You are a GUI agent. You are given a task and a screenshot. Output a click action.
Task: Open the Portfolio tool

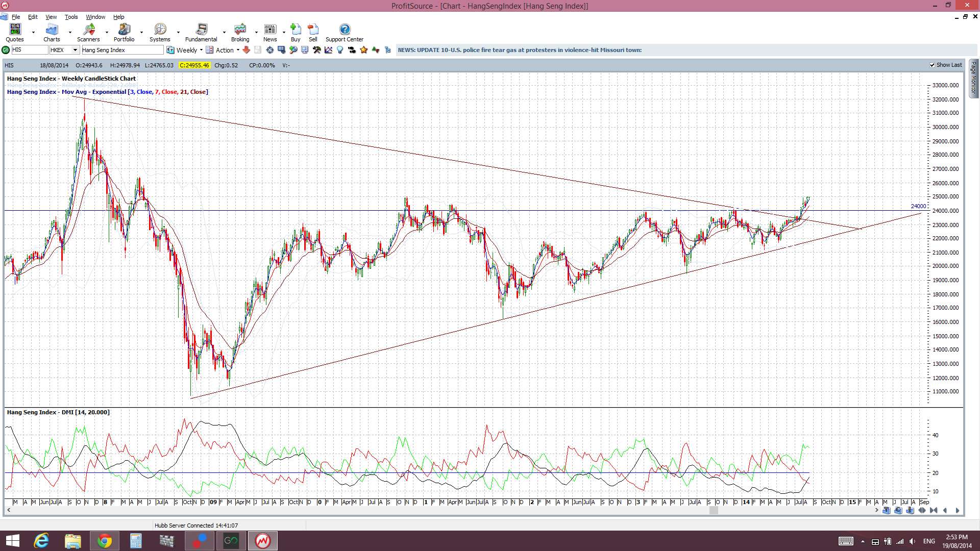point(124,33)
